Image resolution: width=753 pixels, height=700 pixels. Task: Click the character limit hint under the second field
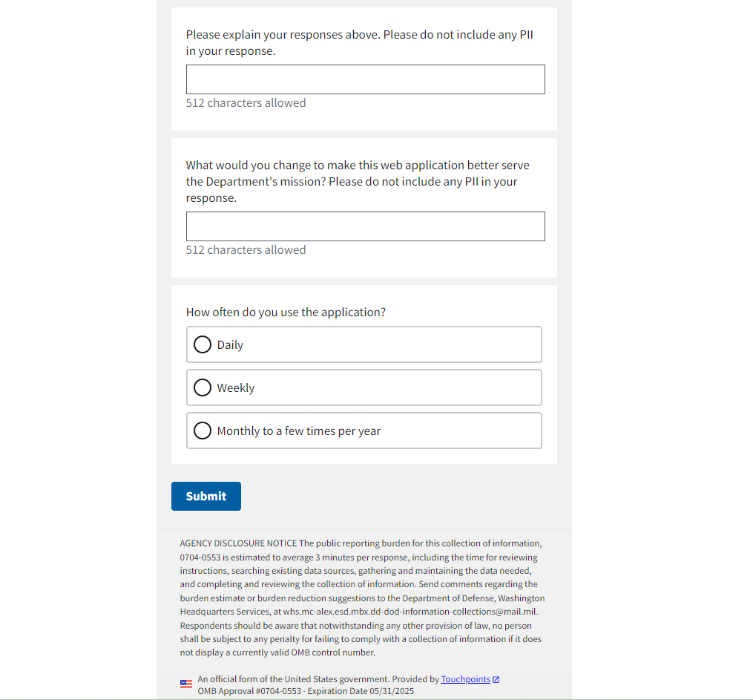coord(246,250)
